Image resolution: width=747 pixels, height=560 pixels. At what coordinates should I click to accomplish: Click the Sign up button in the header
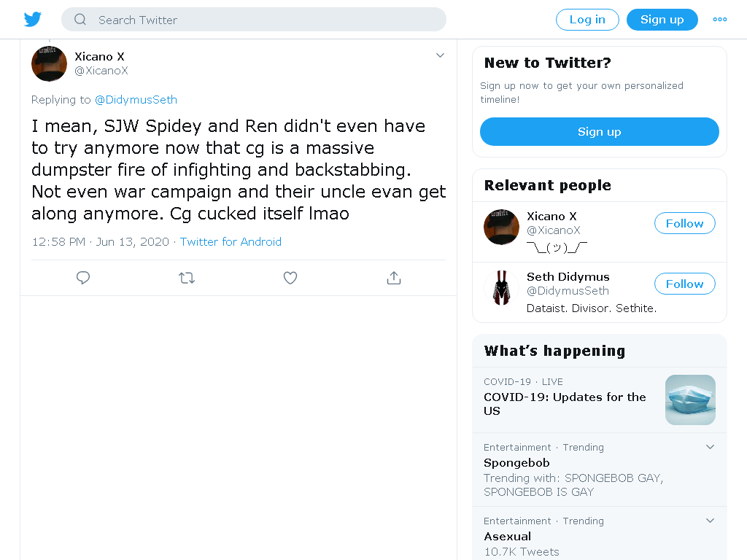coord(662,20)
